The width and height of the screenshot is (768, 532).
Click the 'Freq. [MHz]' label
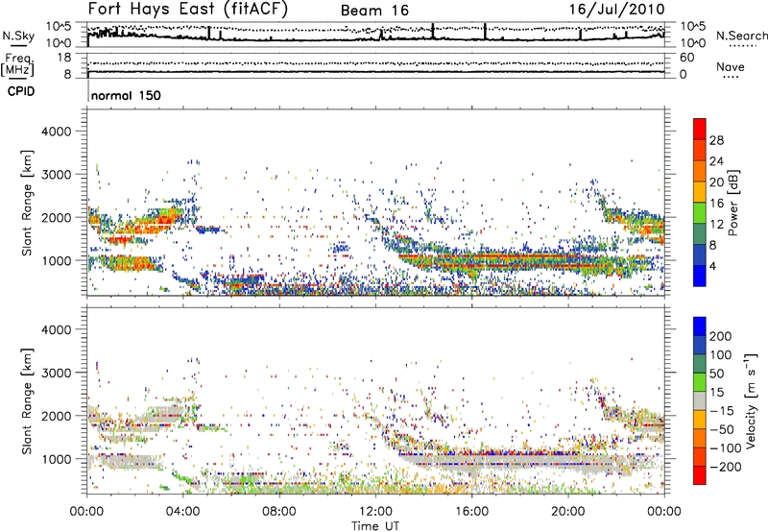[x=17, y=64]
